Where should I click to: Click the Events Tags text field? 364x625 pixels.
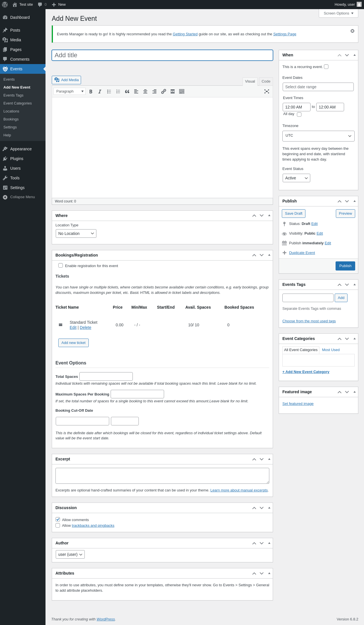coord(308,298)
